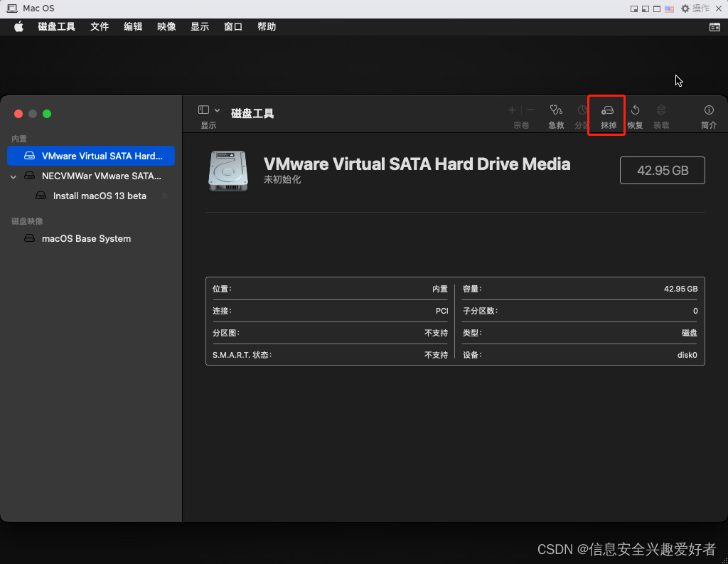This screenshot has height=564, width=728.
Task: Click the 抹掉 (Erase) toolbar icon
Action: click(x=607, y=110)
